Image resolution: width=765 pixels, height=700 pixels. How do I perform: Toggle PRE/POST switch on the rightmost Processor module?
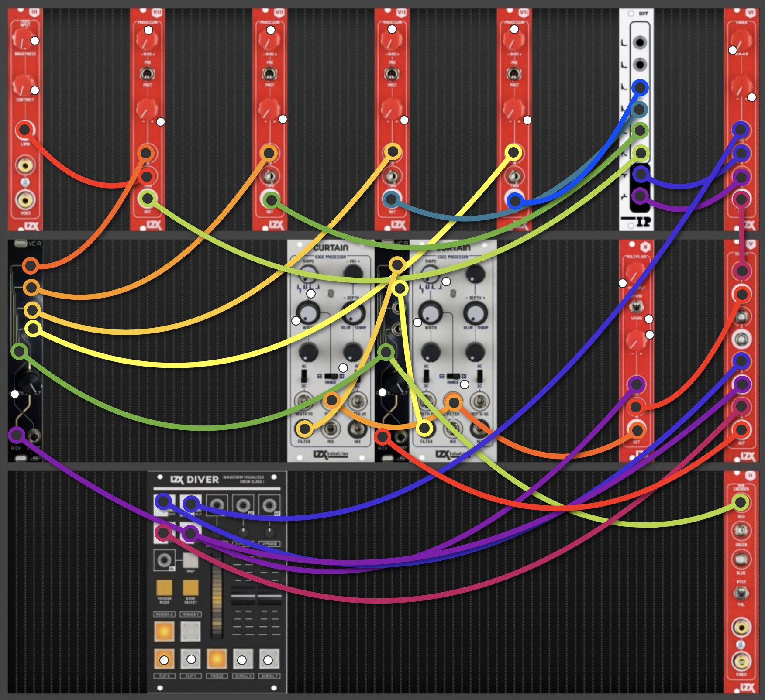(x=514, y=73)
